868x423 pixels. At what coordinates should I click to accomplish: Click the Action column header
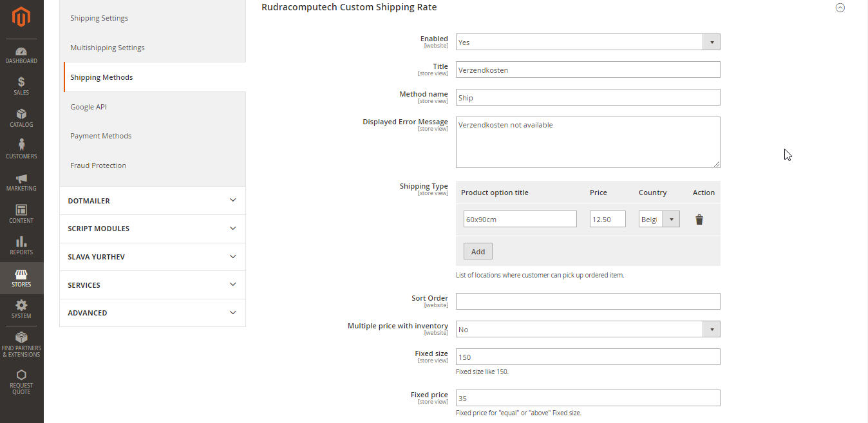704,193
